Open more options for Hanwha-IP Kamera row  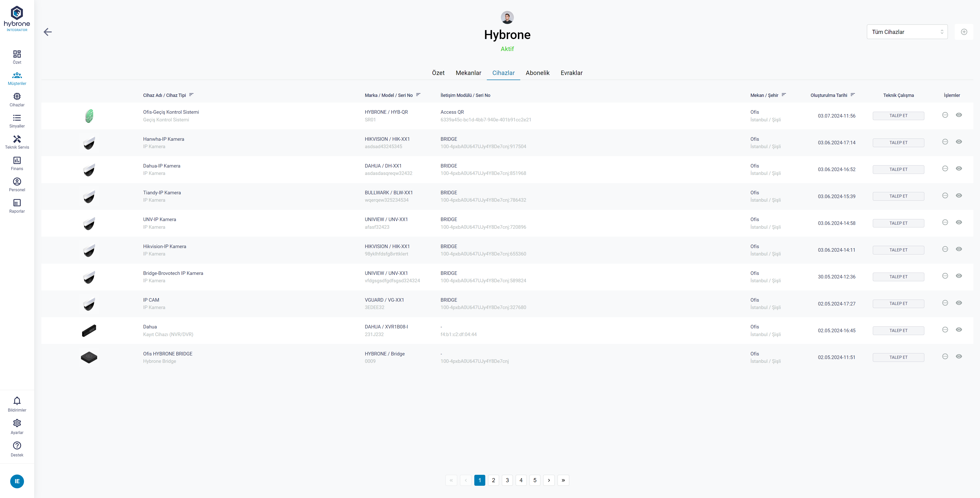pyautogui.click(x=945, y=142)
